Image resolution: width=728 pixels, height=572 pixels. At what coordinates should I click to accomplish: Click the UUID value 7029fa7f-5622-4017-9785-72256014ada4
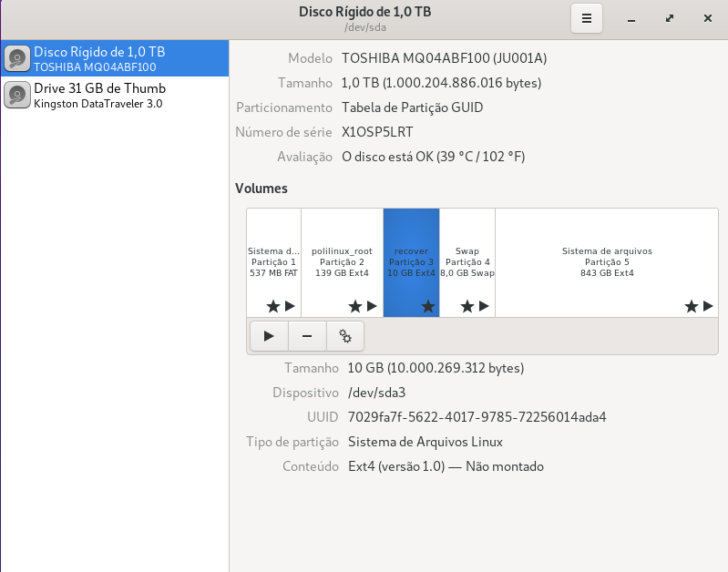(477, 417)
